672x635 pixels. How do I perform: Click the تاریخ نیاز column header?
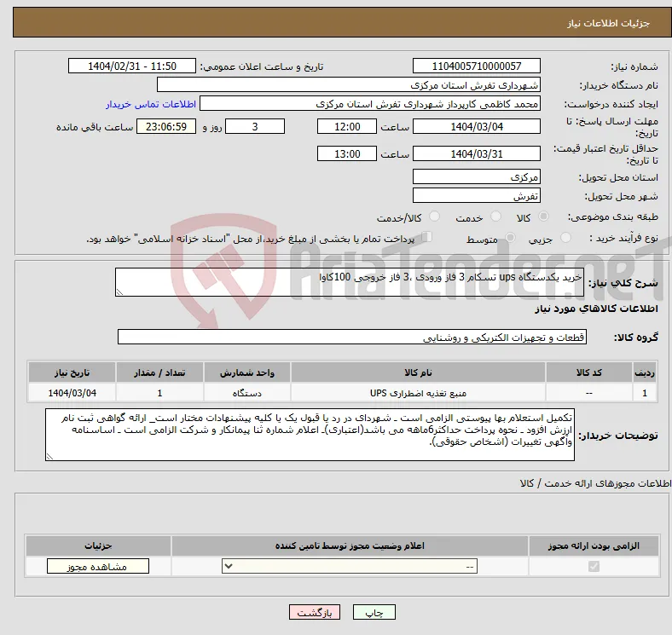point(72,372)
